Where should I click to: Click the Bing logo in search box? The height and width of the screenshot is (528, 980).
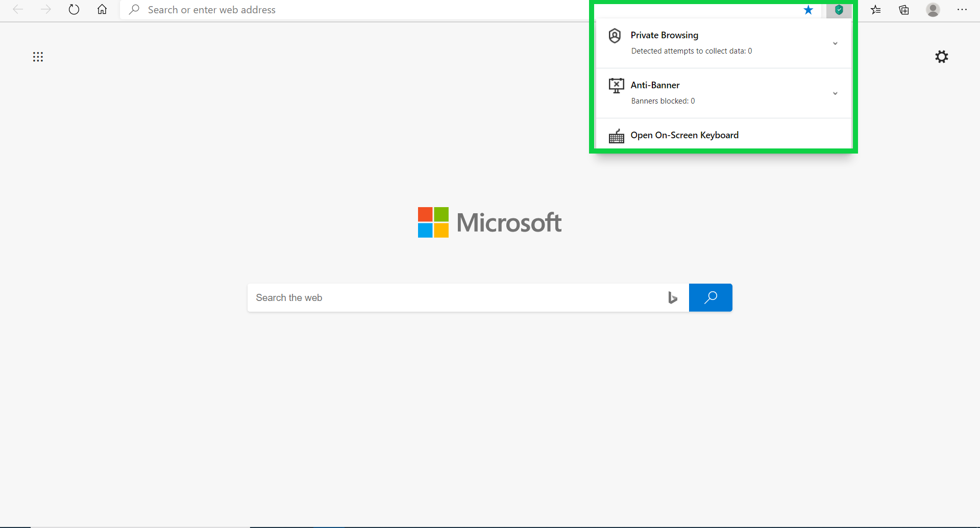pyautogui.click(x=673, y=298)
